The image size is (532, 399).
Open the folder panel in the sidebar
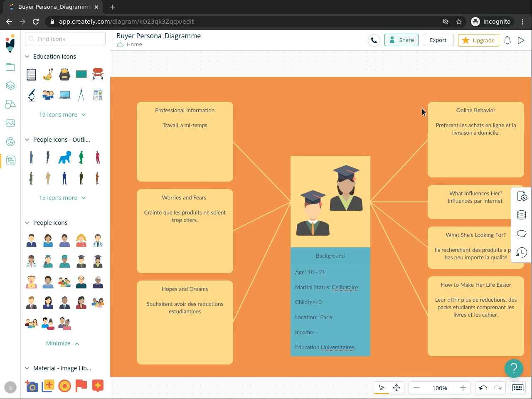coord(10,67)
